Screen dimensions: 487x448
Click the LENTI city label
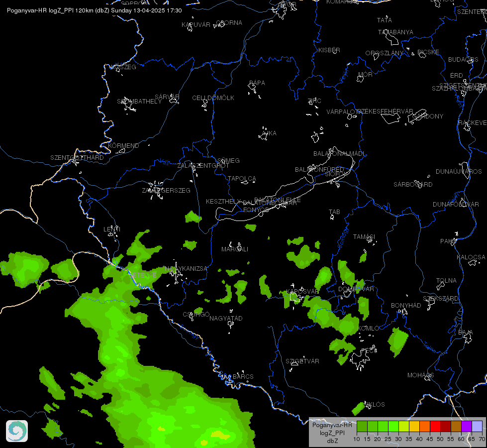[112, 229]
